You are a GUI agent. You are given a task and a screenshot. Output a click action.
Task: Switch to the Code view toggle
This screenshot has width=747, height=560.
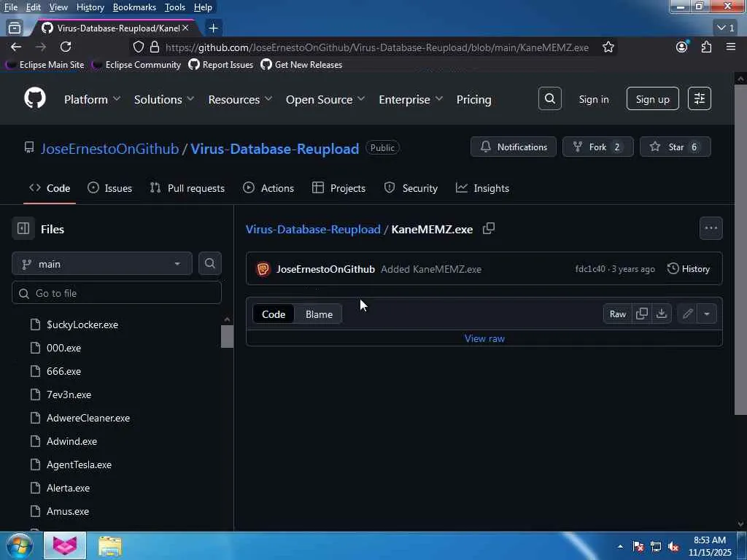pos(274,314)
